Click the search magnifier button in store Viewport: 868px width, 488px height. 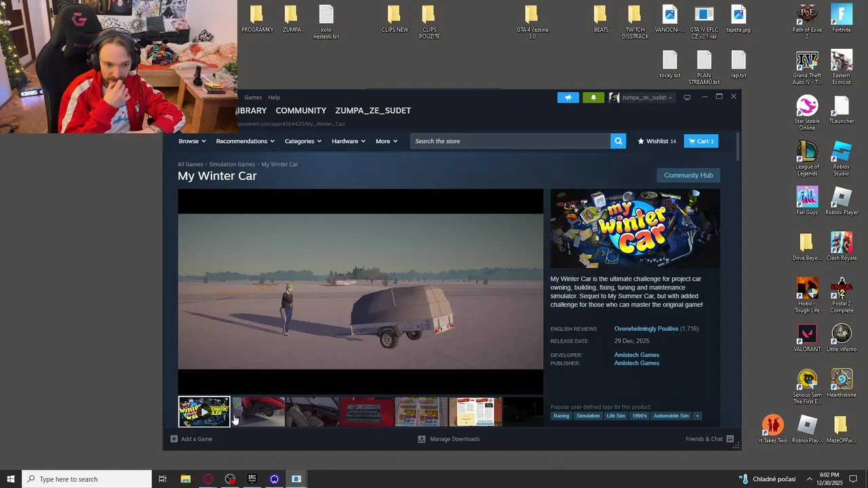pos(618,141)
